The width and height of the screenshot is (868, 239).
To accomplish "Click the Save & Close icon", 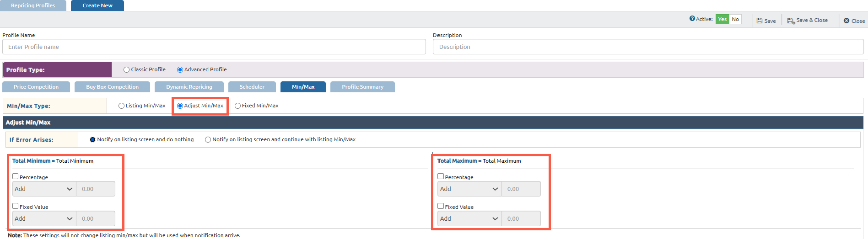I will pyautogui.click(x=791, y=21).
